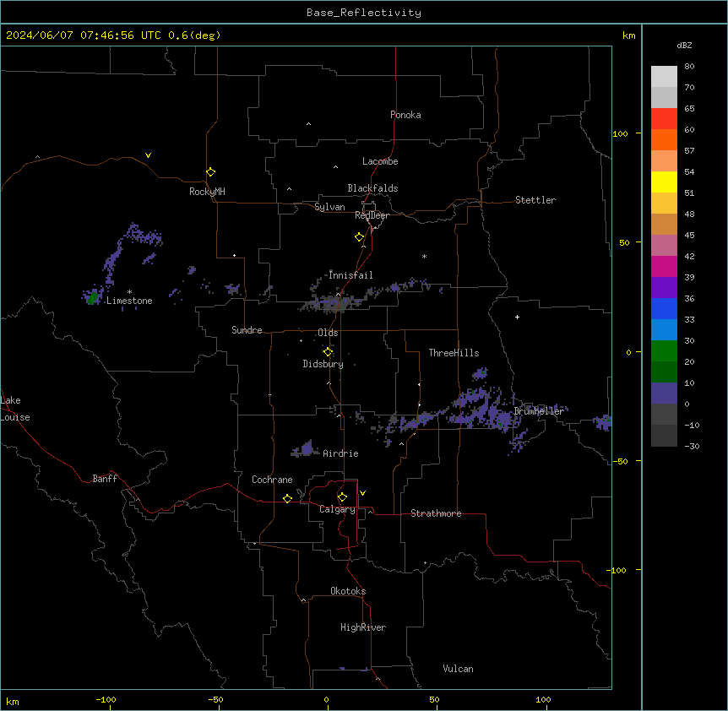Click the Drumheller label
Screen dimensions: 728x711
(x=539, y=411)
